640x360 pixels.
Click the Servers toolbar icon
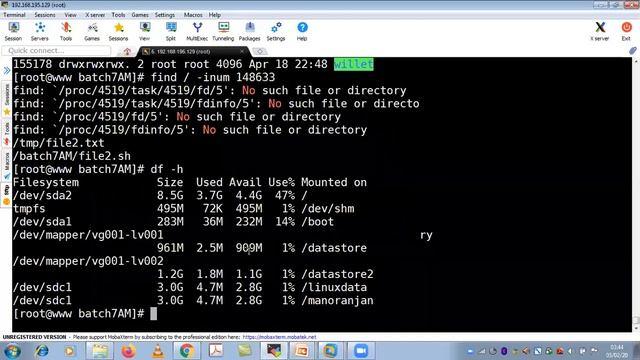(40, 31)
